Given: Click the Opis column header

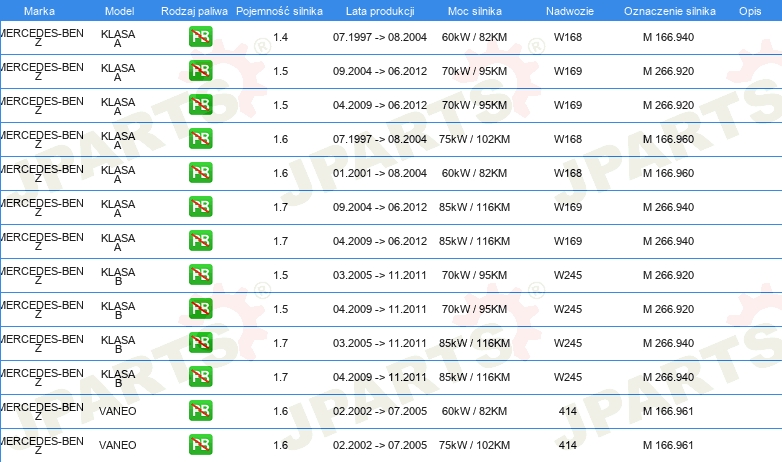Looking at the screenshot, I should 750,11.
